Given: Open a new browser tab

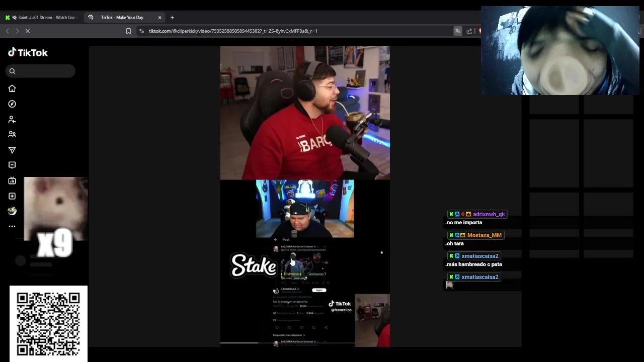Looking at the screenshot, I should coord(172,18).
